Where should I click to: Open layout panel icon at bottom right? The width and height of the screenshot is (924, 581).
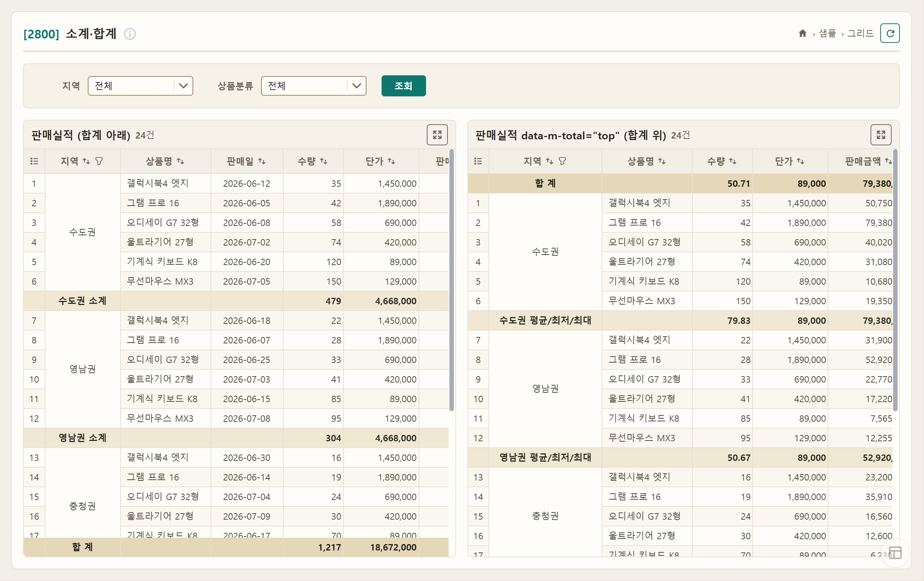(x=895, y=553)
